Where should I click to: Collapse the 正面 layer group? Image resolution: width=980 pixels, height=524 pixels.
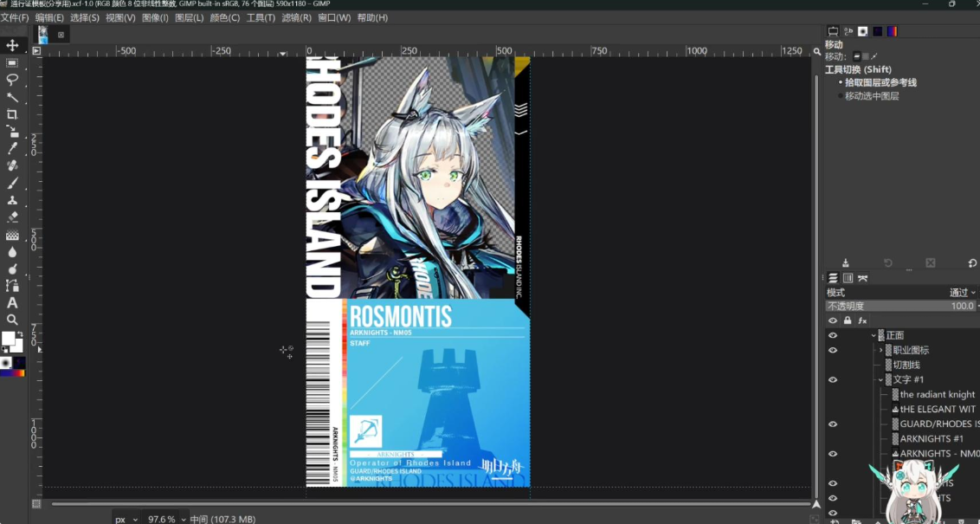click(x=874, y=336)
